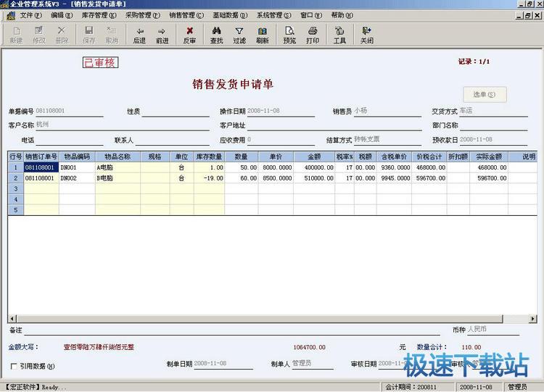
Task: Click the status bar 会计期间: 200811
Action: (416, 387)
